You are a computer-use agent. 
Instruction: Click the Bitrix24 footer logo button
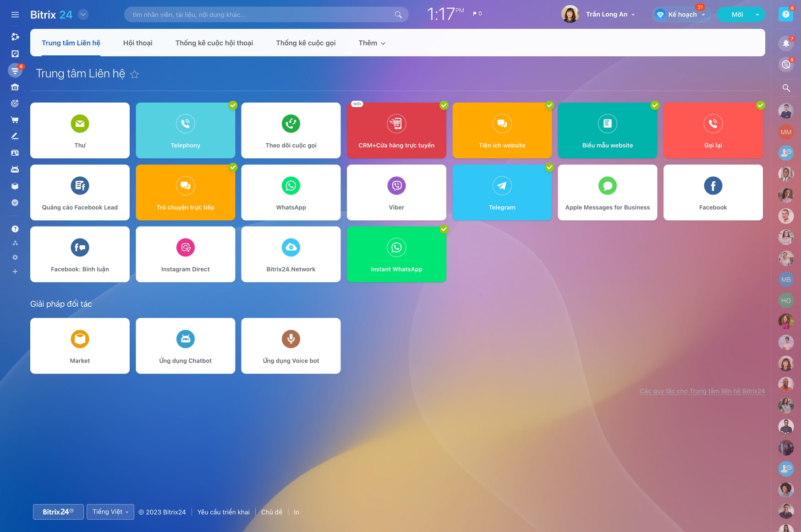[58, 512]
